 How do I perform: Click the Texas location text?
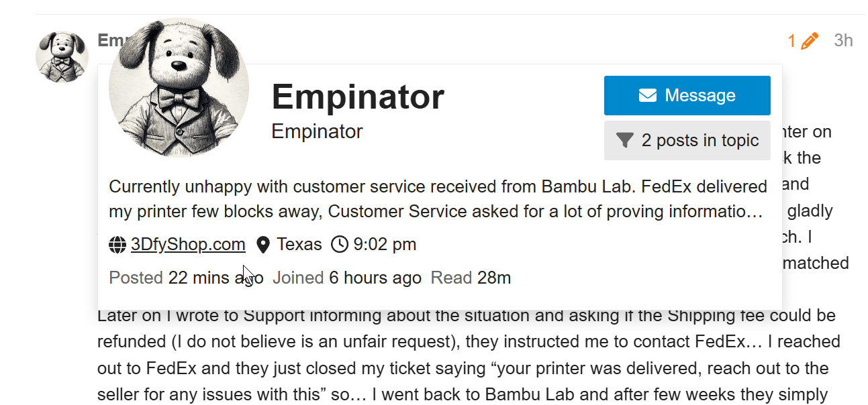pyautogui.click(x=299, y=245)
